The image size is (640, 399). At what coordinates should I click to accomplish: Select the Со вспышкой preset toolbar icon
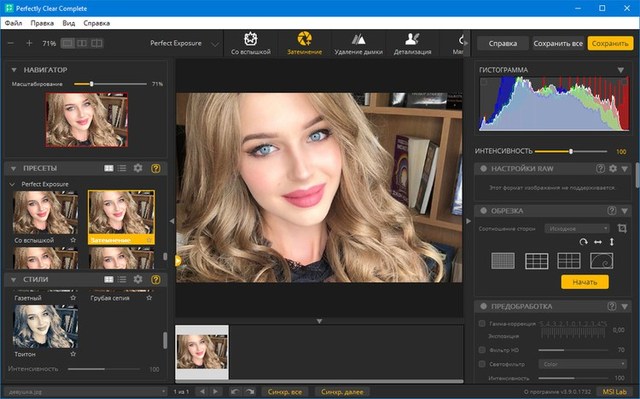pos(251,43)
